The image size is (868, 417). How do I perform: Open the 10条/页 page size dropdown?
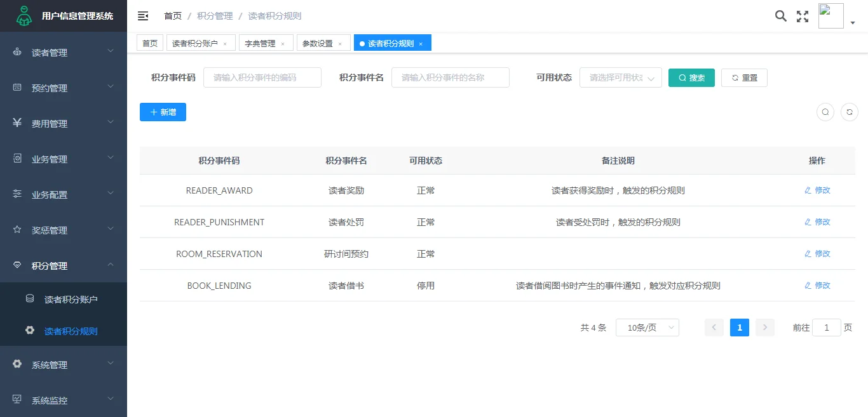(x=648, y=328)
